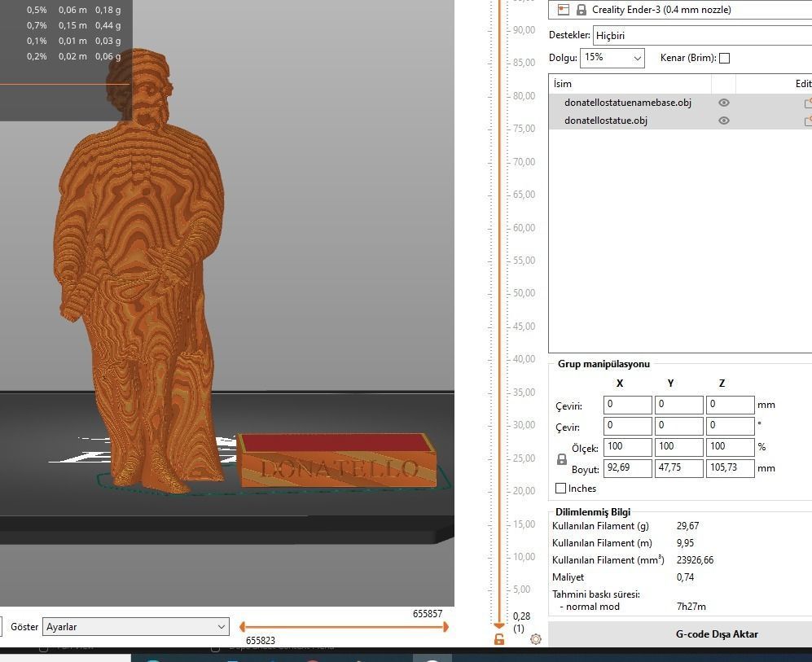Click the Grup manipülasyonu section title
This screenshot has width=812, height=662.
pos(604,364)
